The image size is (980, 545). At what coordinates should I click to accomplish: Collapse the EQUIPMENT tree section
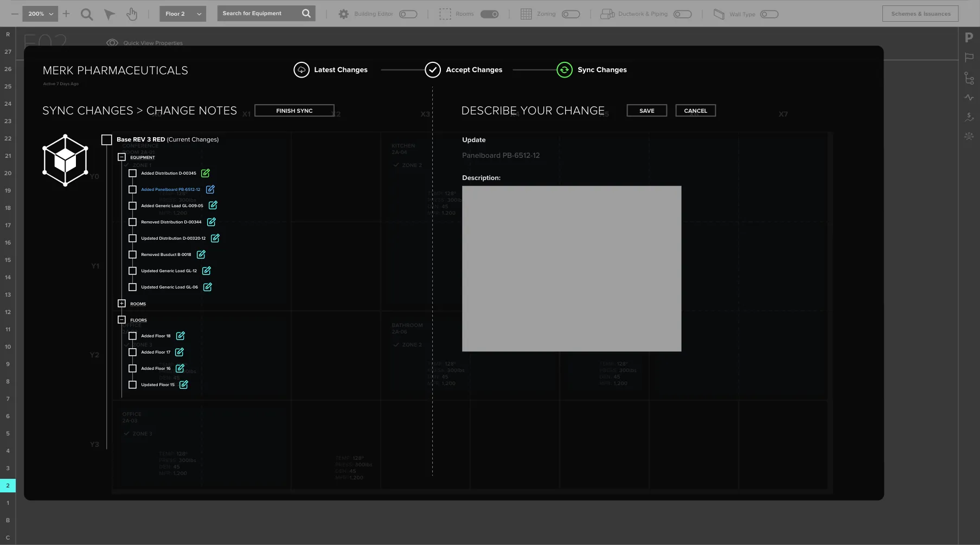click(121, 157)
